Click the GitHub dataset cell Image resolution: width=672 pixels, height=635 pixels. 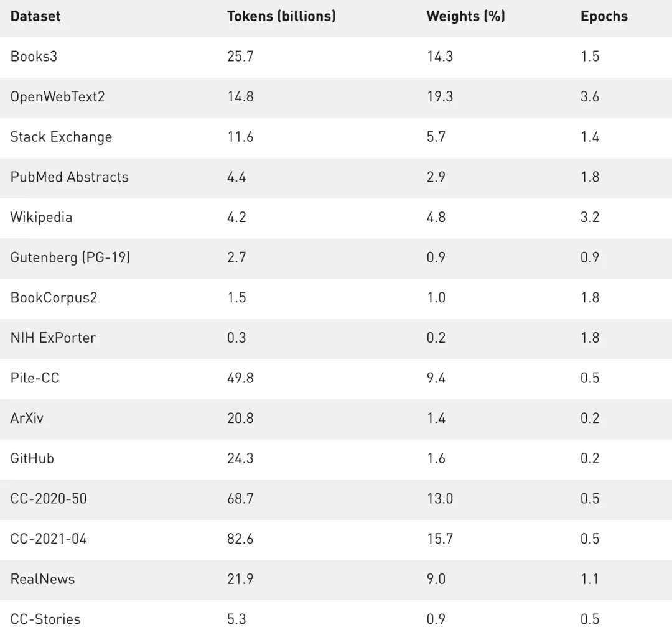pos(32,458)
